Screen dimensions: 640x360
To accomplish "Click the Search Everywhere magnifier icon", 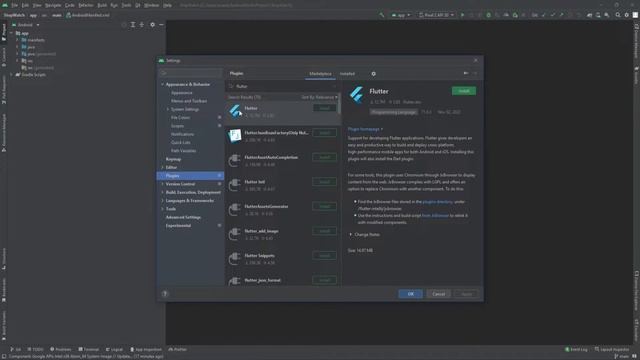I will [618, 15].
